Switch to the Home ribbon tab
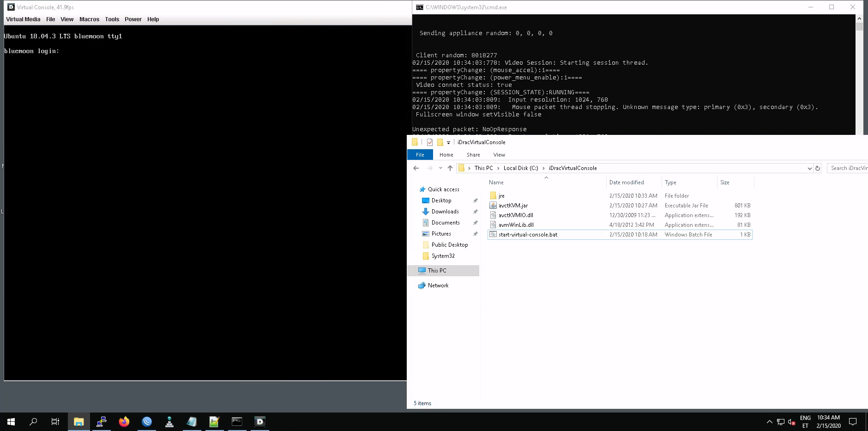Screen dimensions: 868x431 pyautogui.click(x=446, y=155)
